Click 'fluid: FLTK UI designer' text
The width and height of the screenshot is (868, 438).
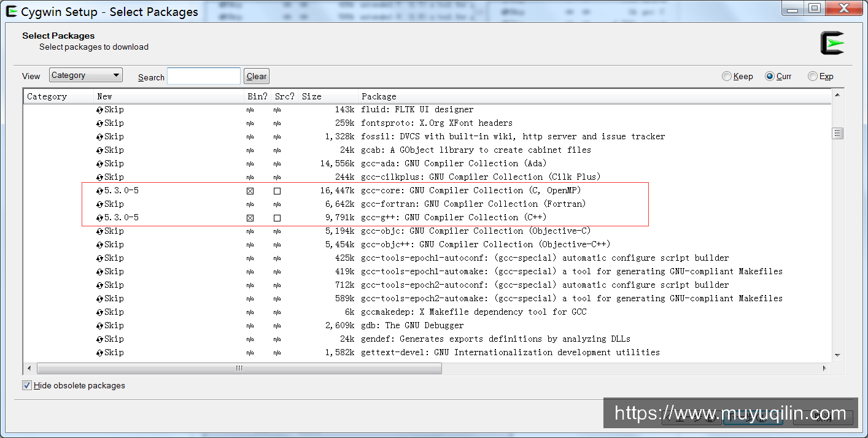tap(417, 110)
